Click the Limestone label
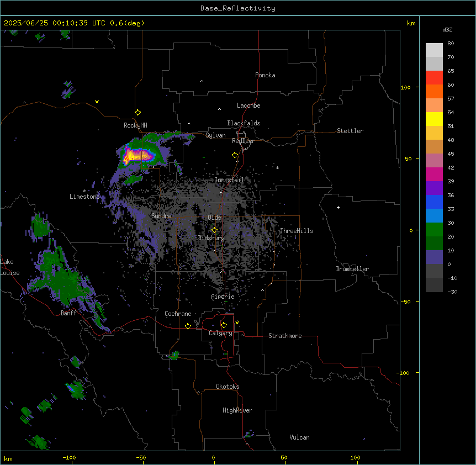Viewport: 476px width, 465px height. [x=84, y=197]
